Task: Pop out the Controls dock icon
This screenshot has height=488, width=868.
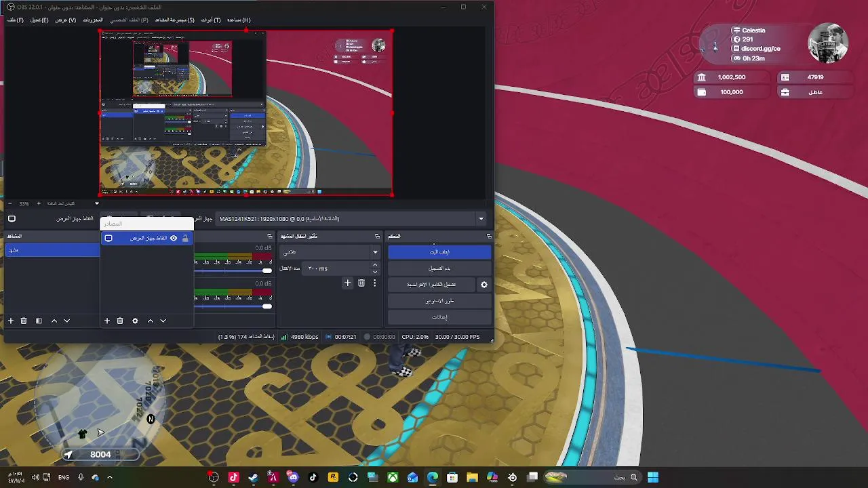Action: (x=489, y=236)
